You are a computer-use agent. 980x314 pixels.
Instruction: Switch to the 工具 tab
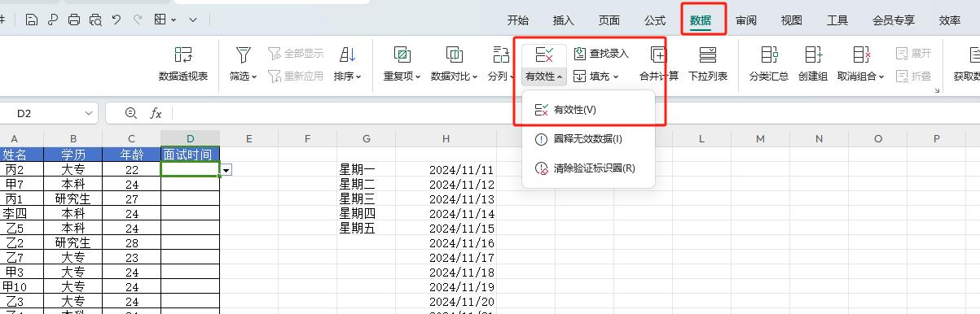pyautogui.click(x=837, y=21)
